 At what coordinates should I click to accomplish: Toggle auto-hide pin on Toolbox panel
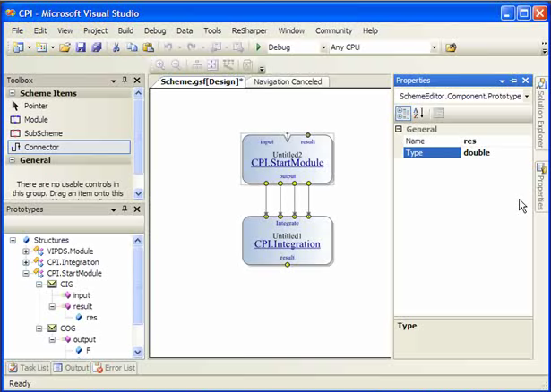(x=125, y=81)
